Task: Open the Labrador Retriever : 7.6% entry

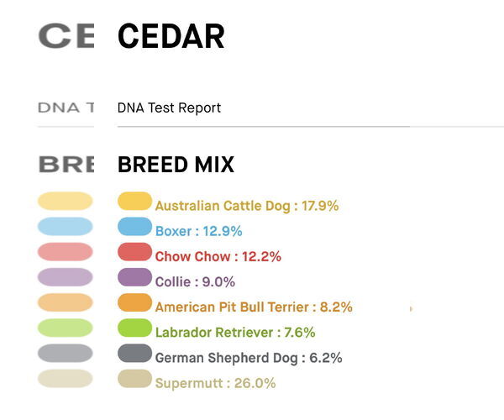Action: coord(235,333)
